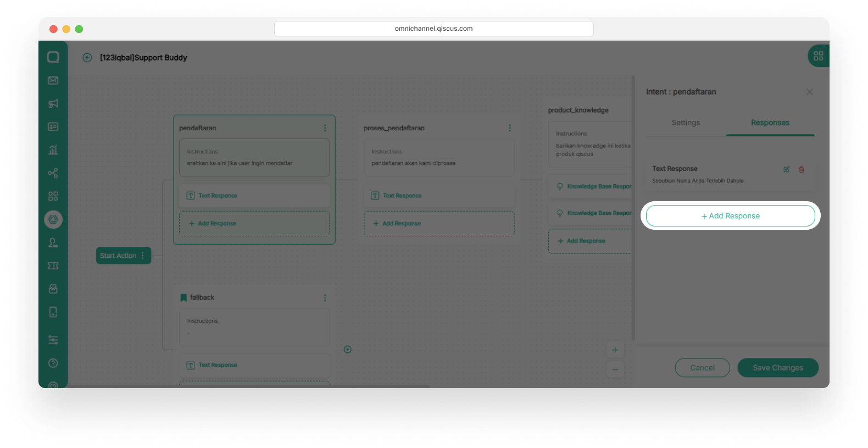Select Text Response in pendaftaran card
Screen dimensions: 868x448
[254, 196]
